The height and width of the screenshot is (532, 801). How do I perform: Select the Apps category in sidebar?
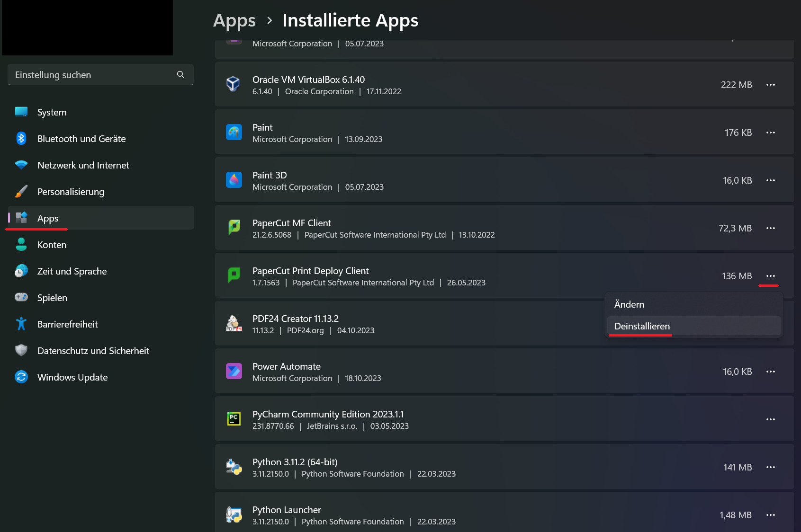[101, 218]
